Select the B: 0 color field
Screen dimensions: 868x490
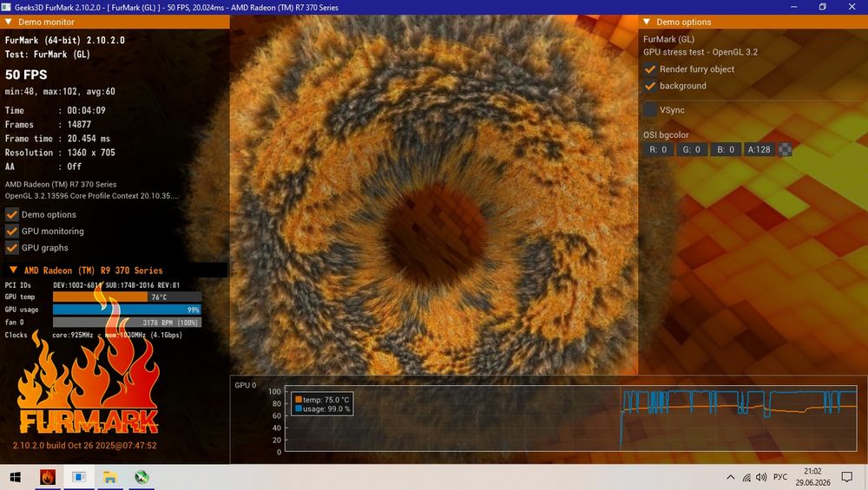point(726,149)
